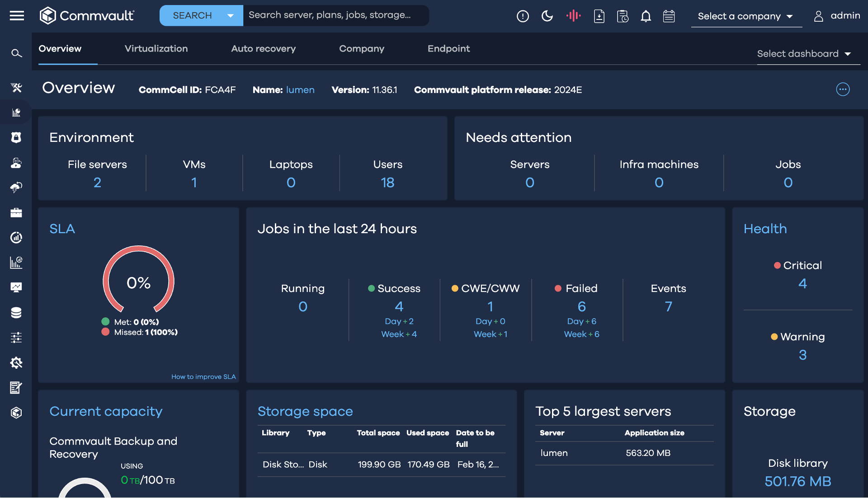Open the lumen CommCell name link
Image resolution: width=868 pixels, height=498 pixels.
pyautogui.click(x=300, y=90)
